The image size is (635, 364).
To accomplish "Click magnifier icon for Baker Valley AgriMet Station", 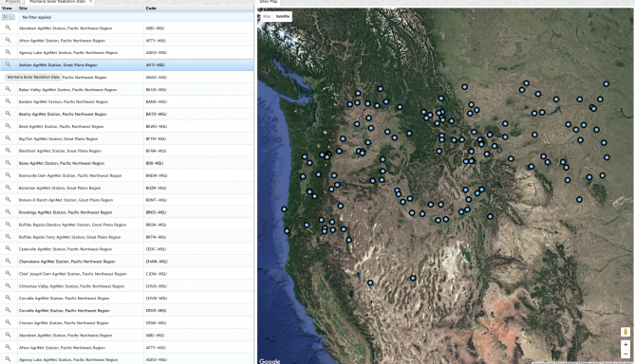I will point(8,89).
